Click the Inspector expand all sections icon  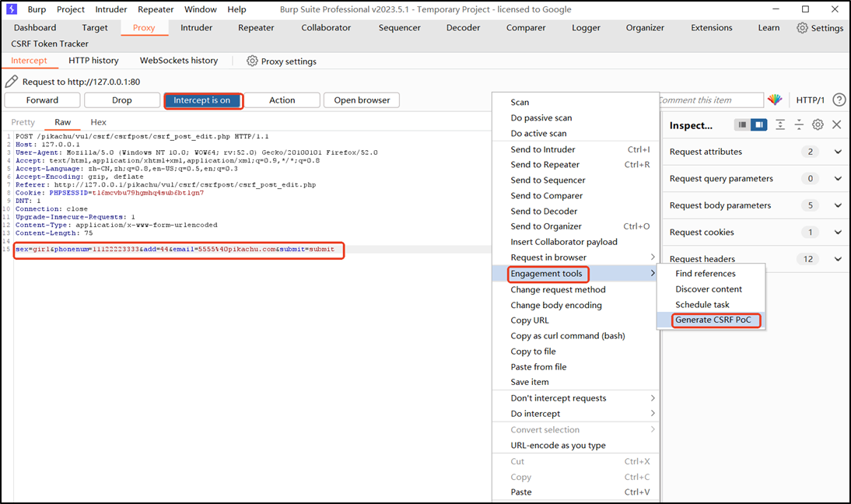(780, 124)
